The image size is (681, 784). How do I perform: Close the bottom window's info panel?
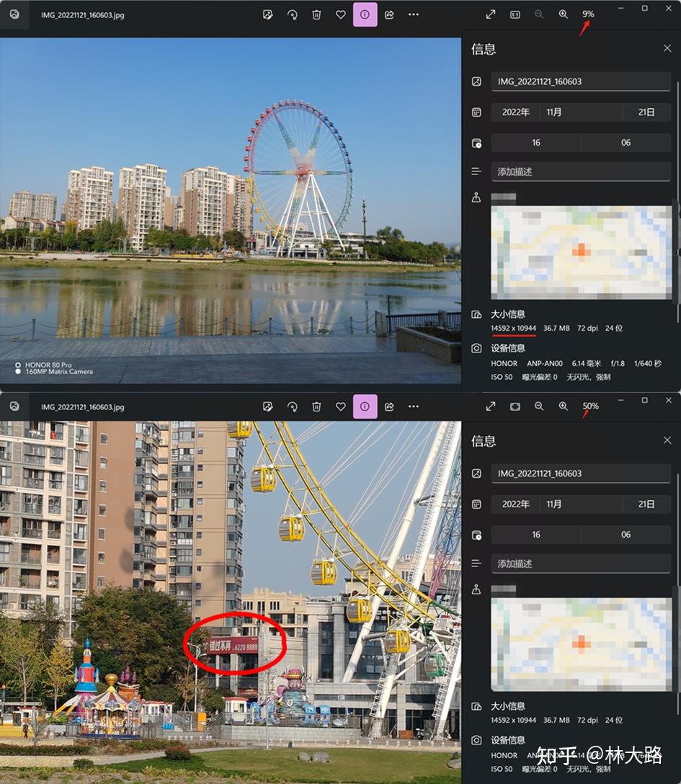(x=667, y=440)
